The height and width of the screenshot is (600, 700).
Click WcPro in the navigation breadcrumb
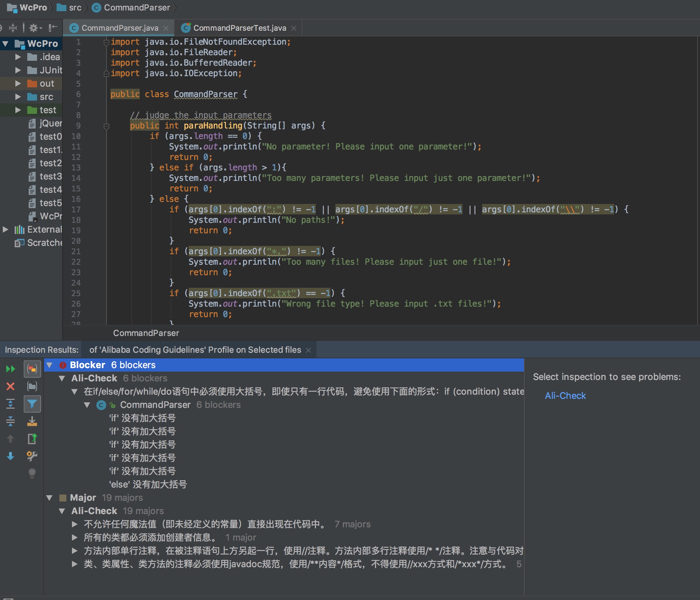pyautogui.click(x=33, y=8)
